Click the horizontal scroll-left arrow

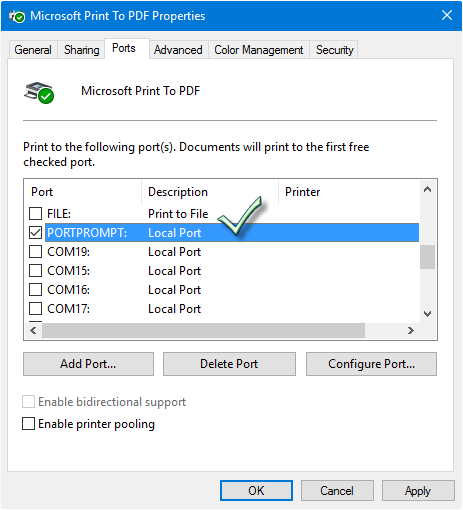(x=33, y=330)
